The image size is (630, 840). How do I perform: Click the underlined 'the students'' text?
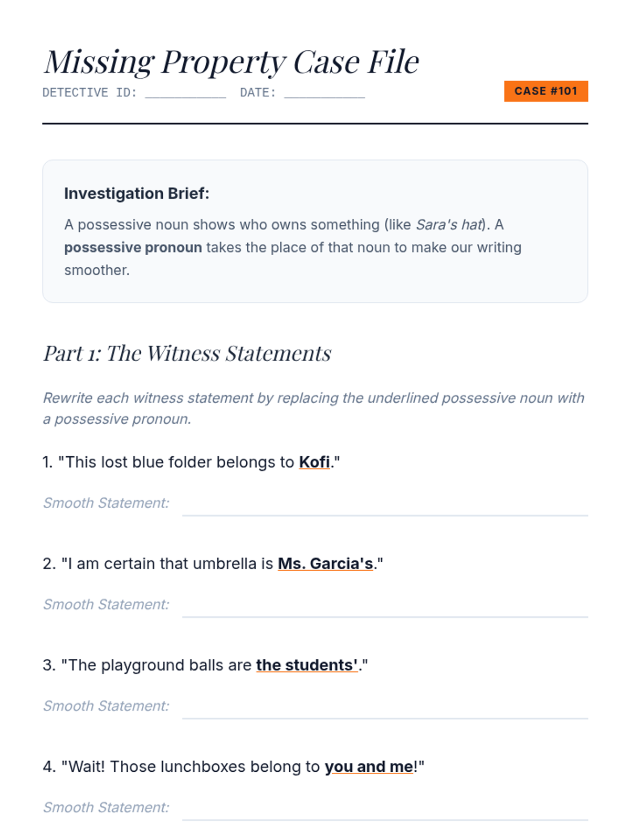(x=307, y=665)
